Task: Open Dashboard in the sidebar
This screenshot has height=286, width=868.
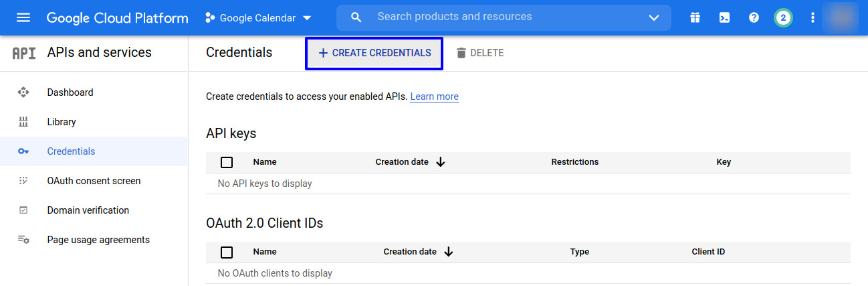Action: (x=94, y=92)
